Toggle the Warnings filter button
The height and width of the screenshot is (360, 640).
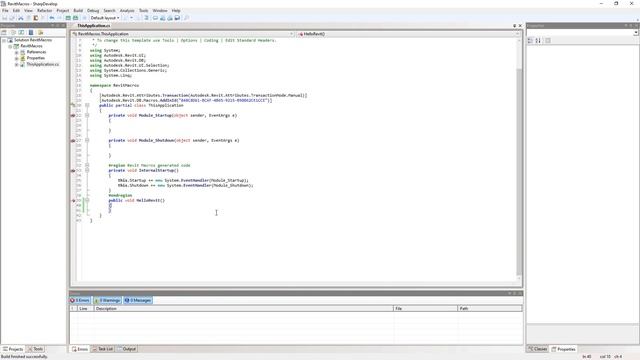click(x=107, y=300)
